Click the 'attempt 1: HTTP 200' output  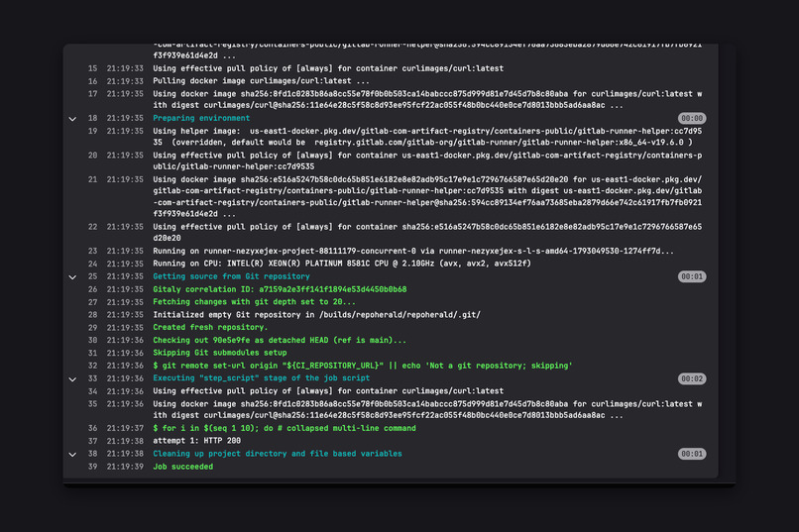tap(196, 441)
